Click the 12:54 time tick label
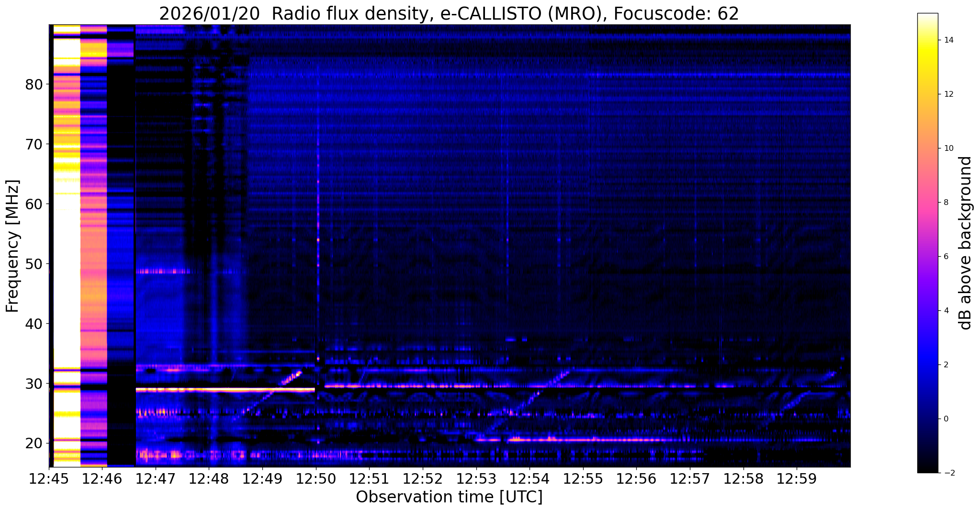This screenshot has height=511, width=980. tap(529, 478)
